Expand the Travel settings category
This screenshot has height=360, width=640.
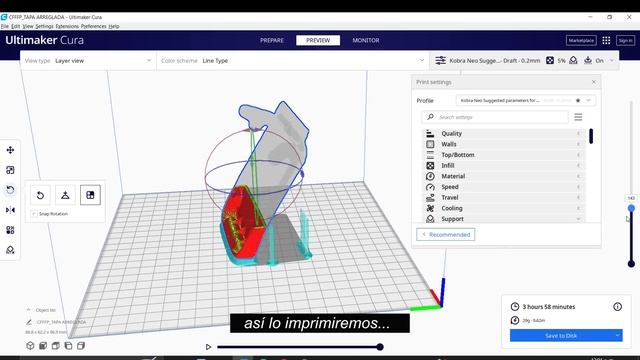point(504,197)
